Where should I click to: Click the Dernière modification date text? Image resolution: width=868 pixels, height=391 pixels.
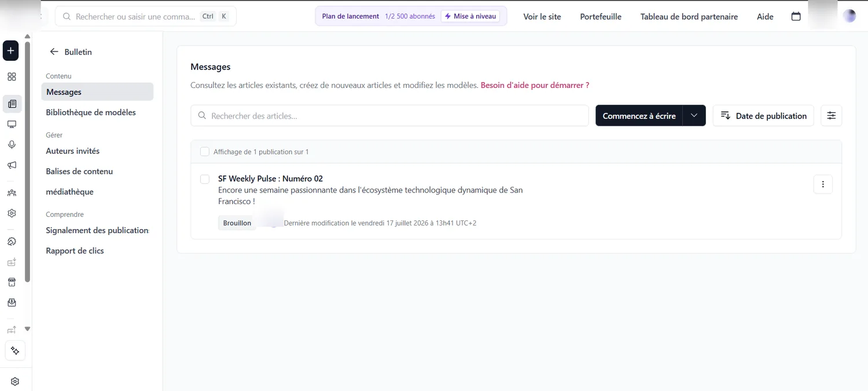380,223
